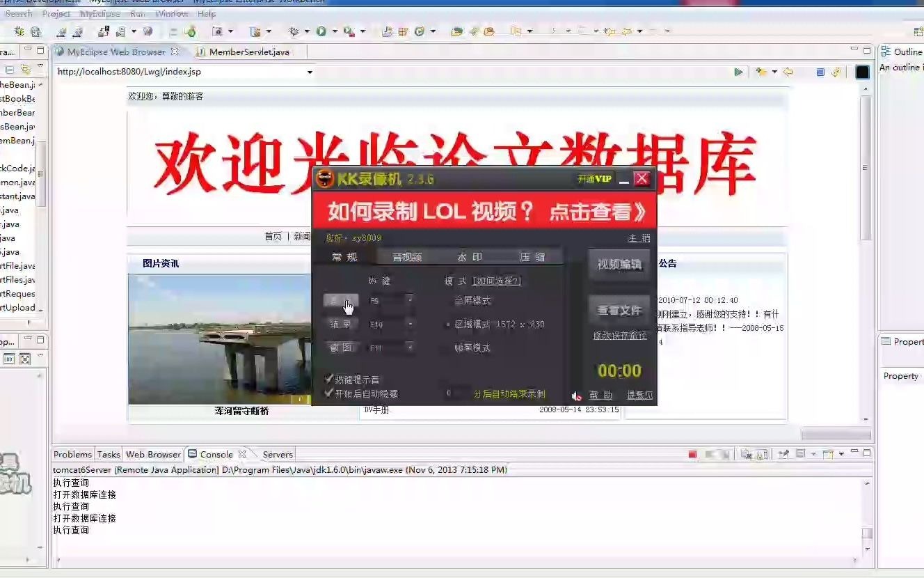
Task: Click the 修改保存路径 link
Action: 620,336
